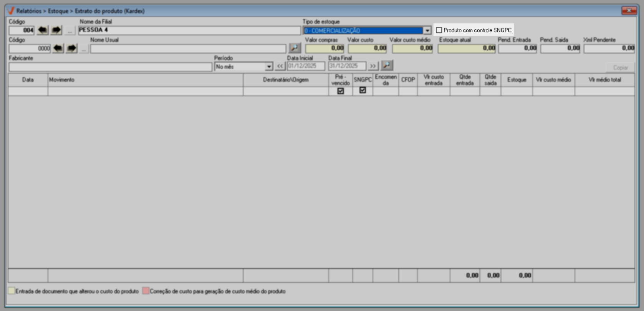This screenshot has height=311, width=644.
Task: Click the Pend. Entrada value field
Action: (x=518, y=48)
